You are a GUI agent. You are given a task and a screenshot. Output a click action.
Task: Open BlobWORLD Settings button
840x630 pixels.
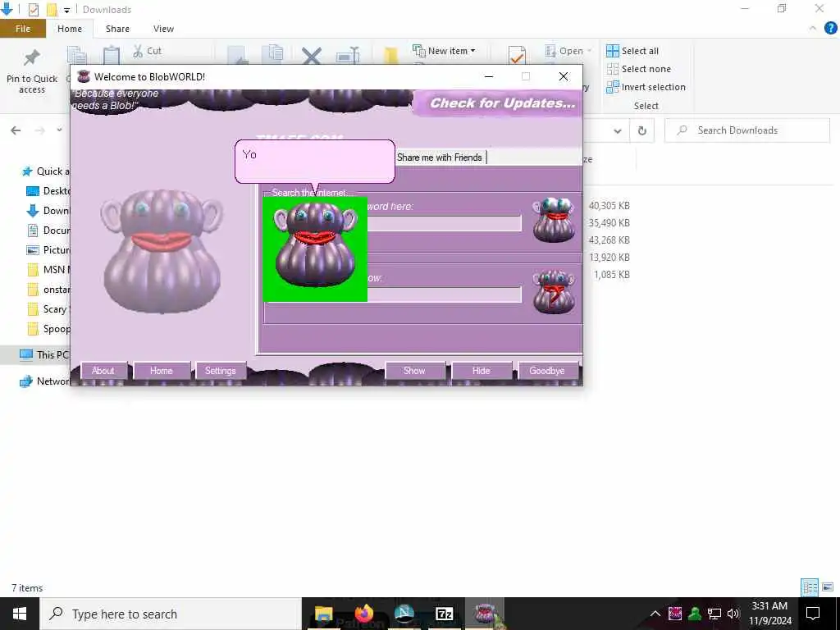(x=220, y=371)
